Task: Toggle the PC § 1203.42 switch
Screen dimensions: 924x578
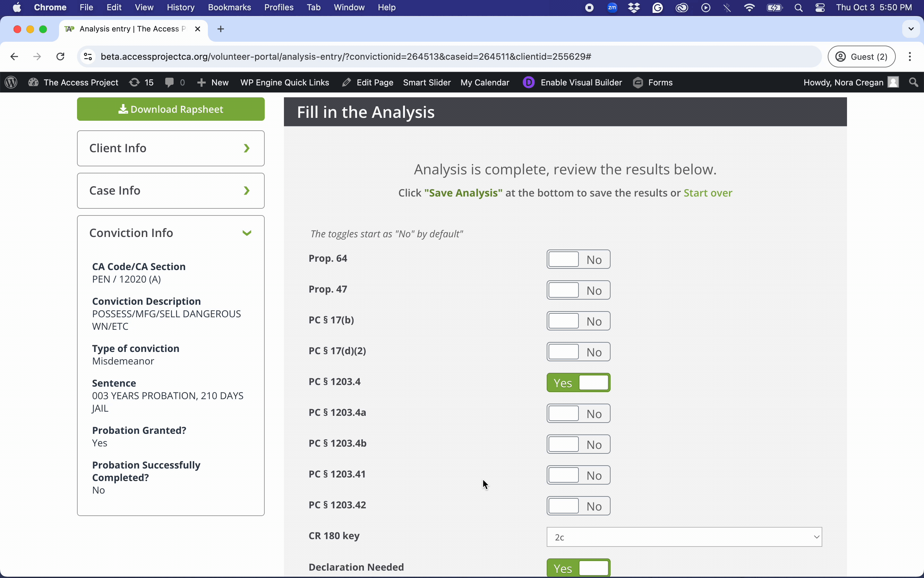Action: tap(578, 506)
